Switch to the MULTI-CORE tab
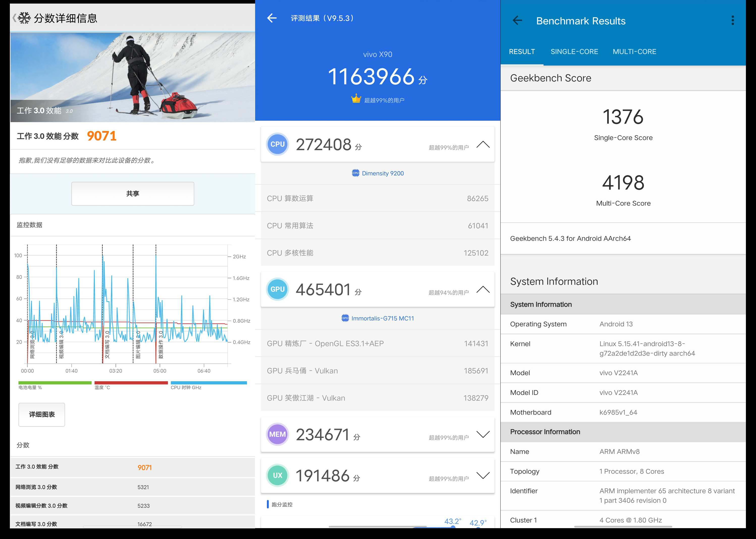This screenshot has width=756, height=539. tap(634, 52)
